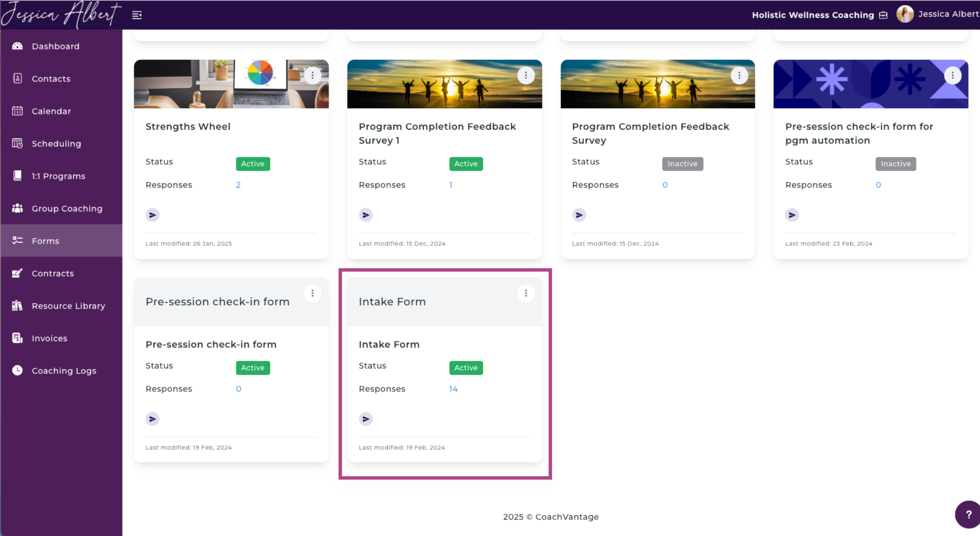Click the Dashboard icon in sidebar

(x=17, y=46)
